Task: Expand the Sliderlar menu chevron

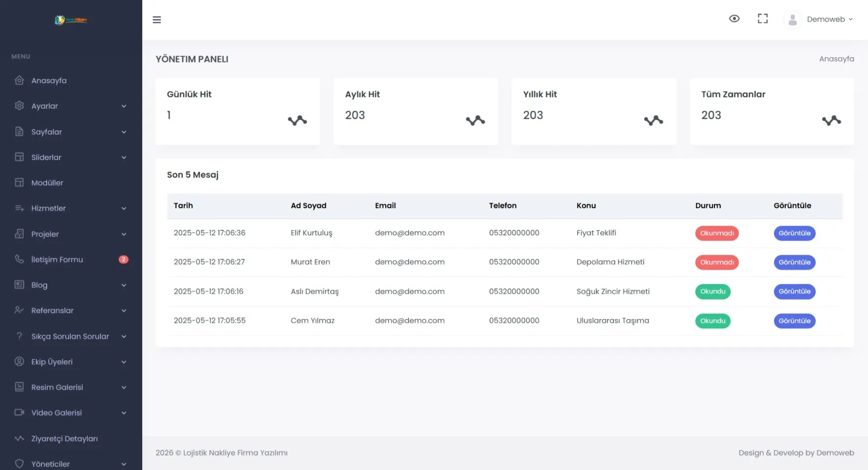Action: [x=124, y=157]
